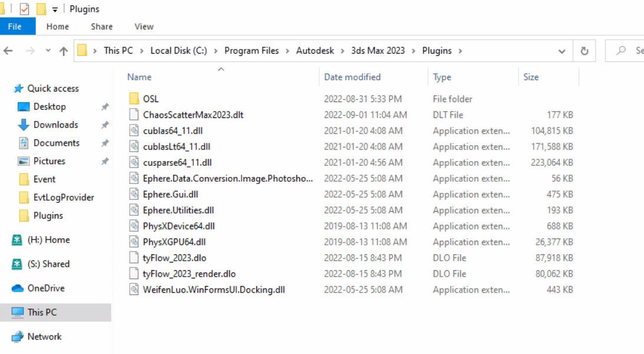Select tyFlow_2023_render.dlo file icon

tap(134, 274)
